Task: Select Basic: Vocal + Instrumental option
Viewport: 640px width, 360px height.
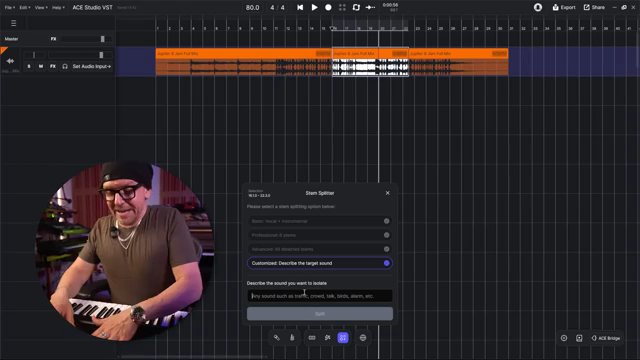Action: tap(320, 221)
